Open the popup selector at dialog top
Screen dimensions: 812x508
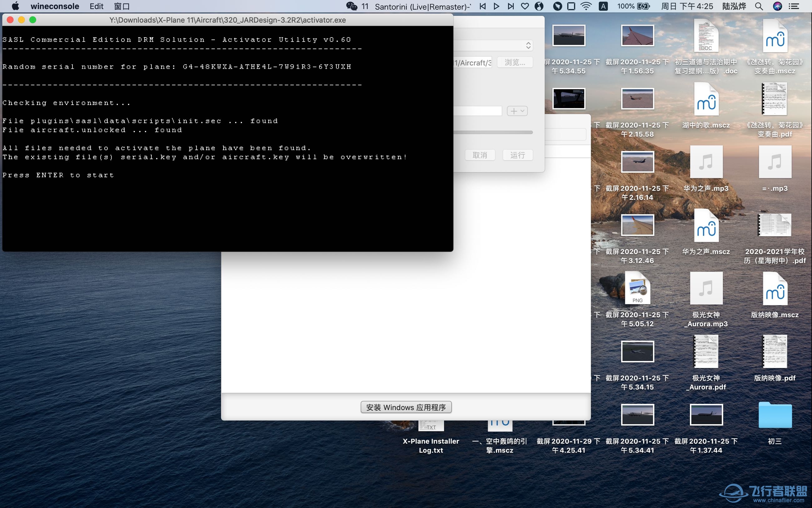493,45
